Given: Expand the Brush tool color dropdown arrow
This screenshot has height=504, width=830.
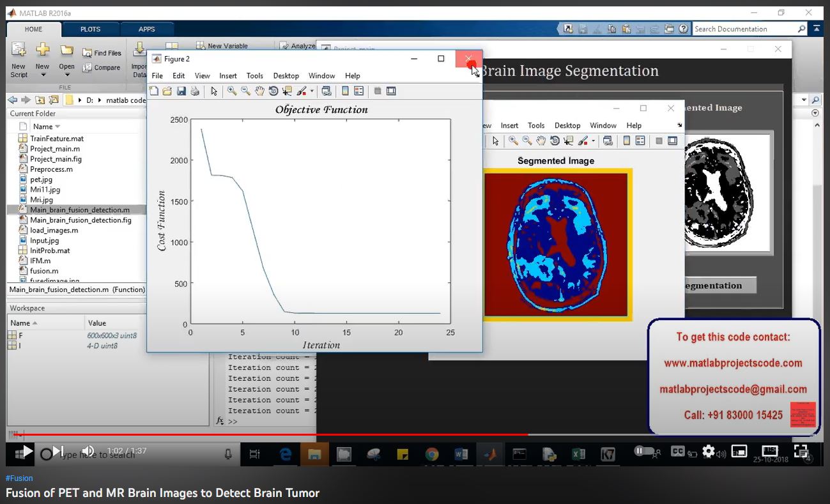Looking at the screenshot, I should pyautogui.click(x=312, y=91).
